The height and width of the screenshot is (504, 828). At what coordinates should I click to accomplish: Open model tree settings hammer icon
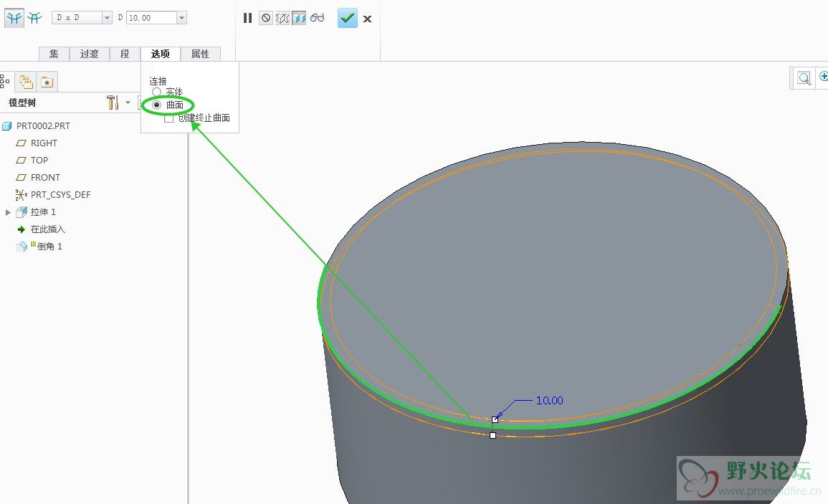(113, 103)
